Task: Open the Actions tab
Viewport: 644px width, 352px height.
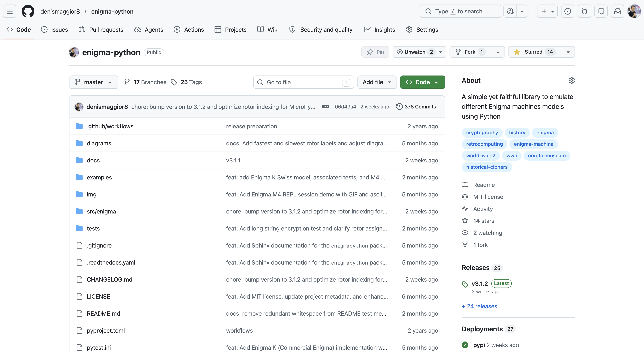Action: pos(189,30)
